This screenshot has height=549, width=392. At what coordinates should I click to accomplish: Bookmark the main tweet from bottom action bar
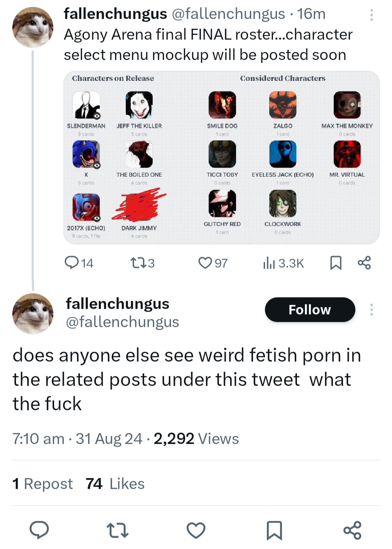[274, 530]
